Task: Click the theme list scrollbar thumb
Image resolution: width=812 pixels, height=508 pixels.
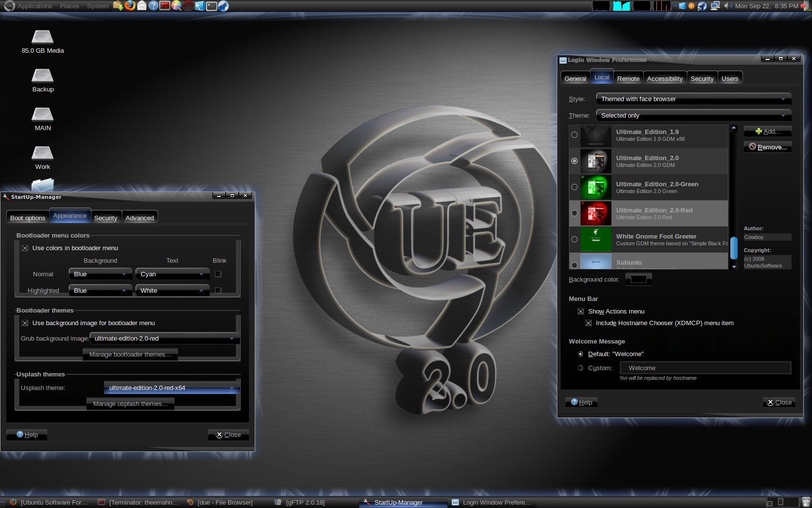Action: click(734, 248)
